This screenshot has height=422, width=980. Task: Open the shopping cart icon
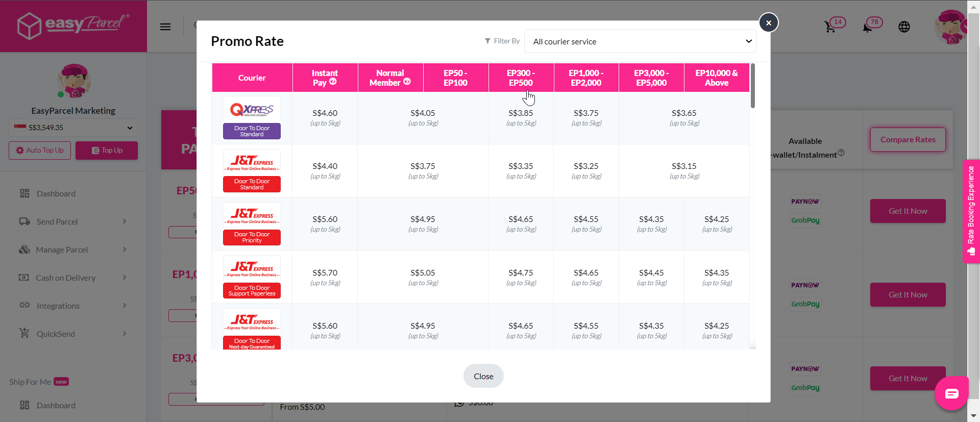[x=830, y=27]
